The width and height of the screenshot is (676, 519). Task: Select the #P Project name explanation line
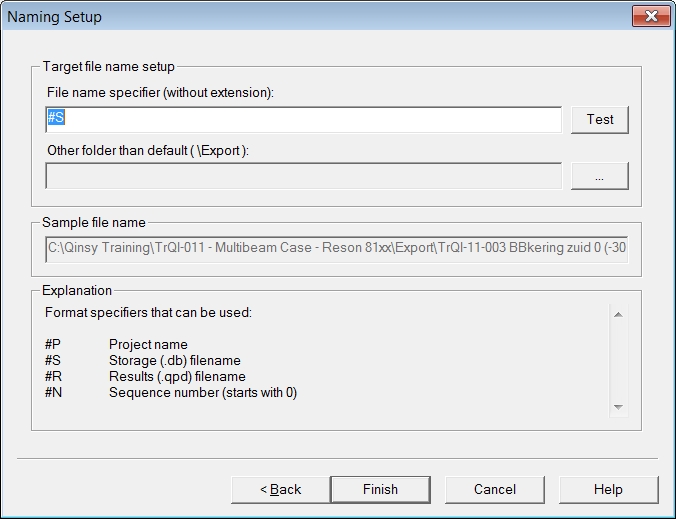point(150,345)
